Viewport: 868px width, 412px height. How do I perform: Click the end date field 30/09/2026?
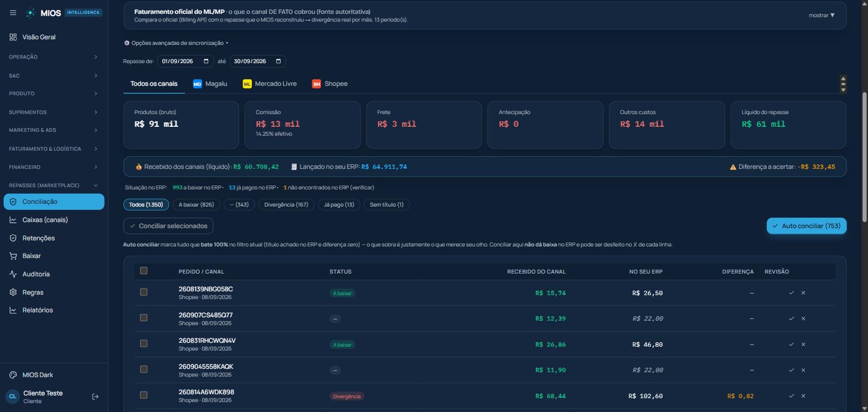pyautogui.click(x=258, y=61)
